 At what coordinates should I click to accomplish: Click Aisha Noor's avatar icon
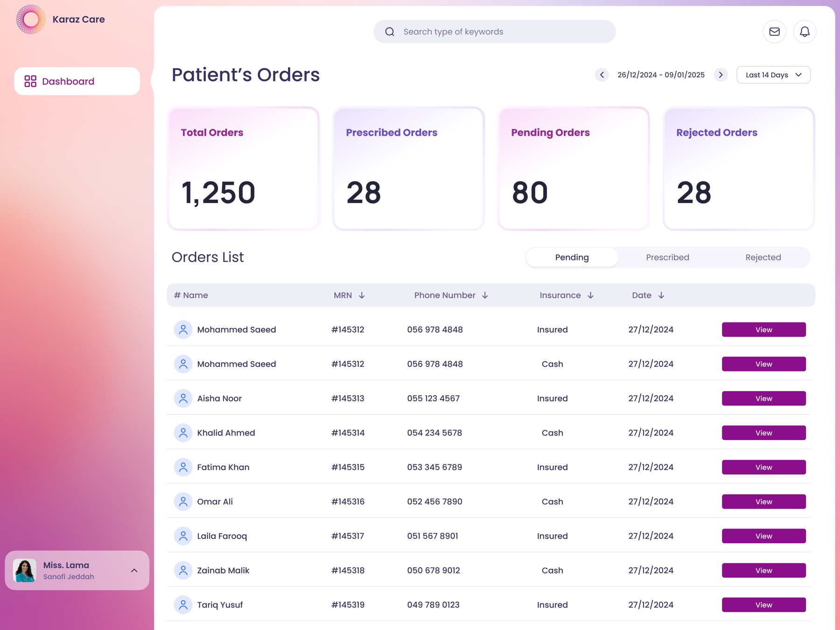coord(183,399)
